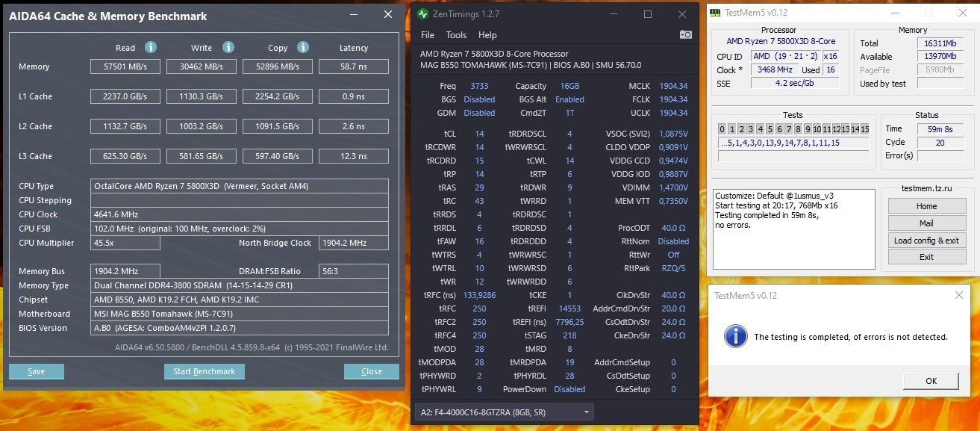
Task: Click the tRFC (ns) value 133,9286
Action: [479, 295]
